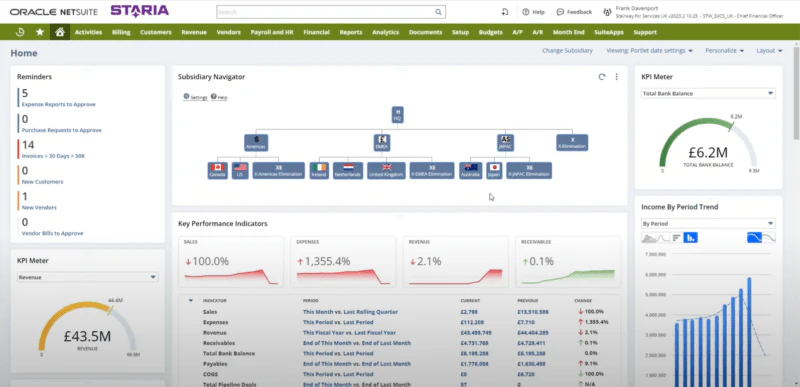This screenshot has height=387, width=800.
Task: Open the Customers menu
Action: [156, 32]
